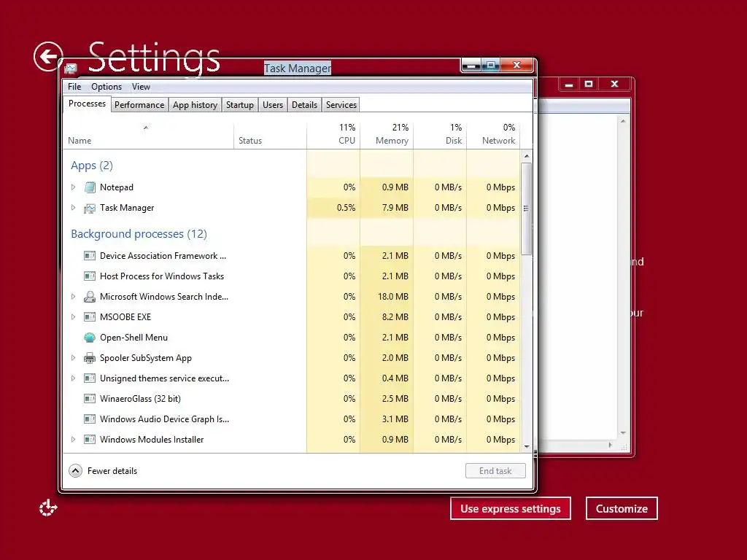Click Microsoft Windows Search Indexer icon

coord(90,297)
